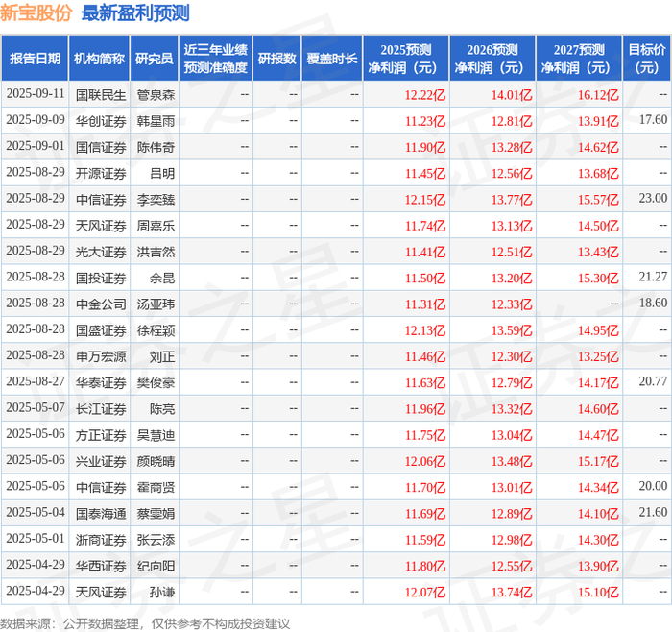Click the 报告日期 column header
This screenshot has height=632, width=672.
(35, 59)
